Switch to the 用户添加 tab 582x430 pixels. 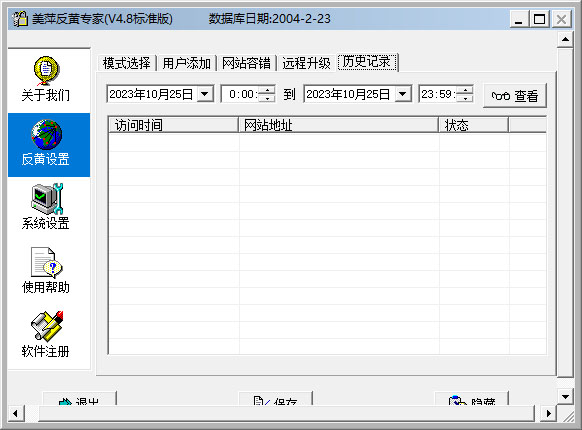(x=187, y=63)
